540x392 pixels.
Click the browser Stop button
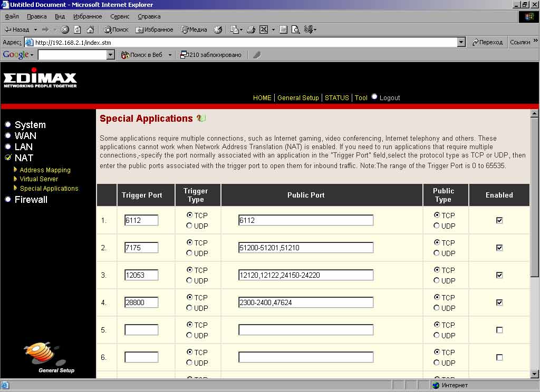pyautogui.click(x=65, y=30)
